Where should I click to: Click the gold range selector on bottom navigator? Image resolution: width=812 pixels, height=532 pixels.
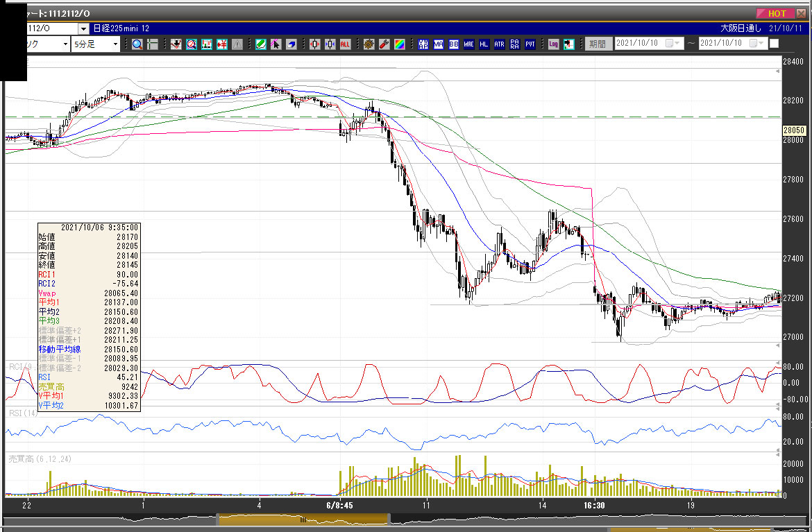click(x=303, y=520)
